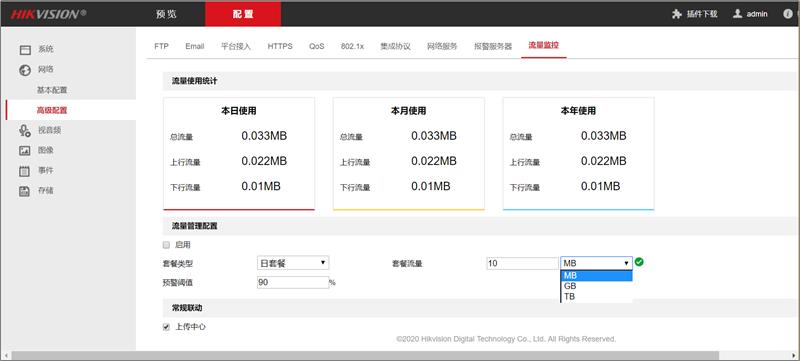Select 网络 label in sidebar menu
Screen dimensions: 800x361
coord(46,69)
